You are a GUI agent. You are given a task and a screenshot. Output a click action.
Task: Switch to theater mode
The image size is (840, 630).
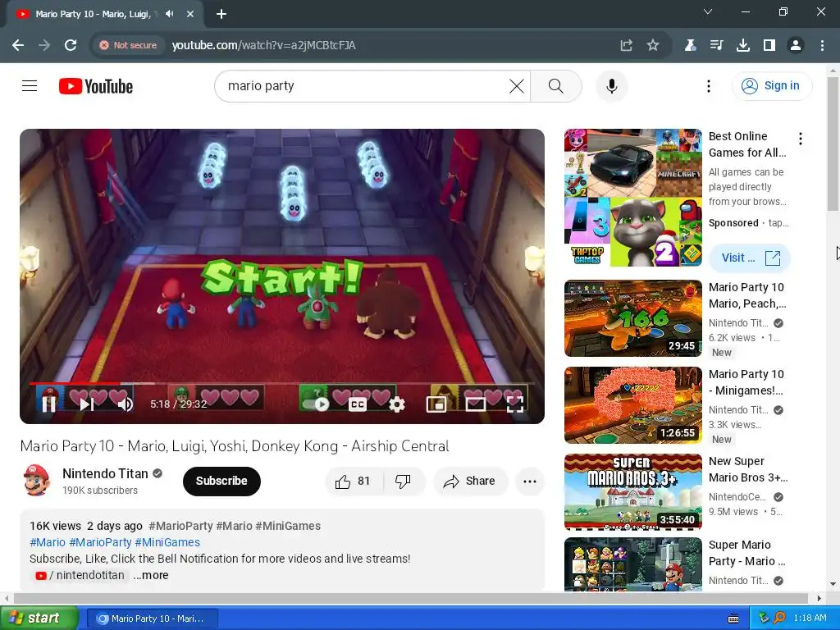475,404
